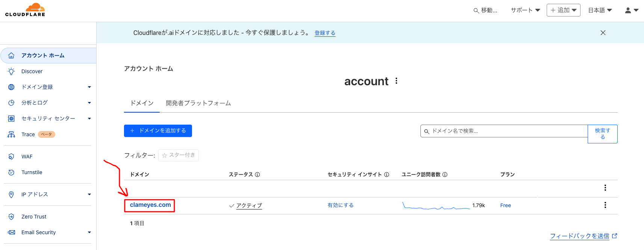Click the 登録する link in banner
The image size is (644, 250).
click(x=325, y=33)
